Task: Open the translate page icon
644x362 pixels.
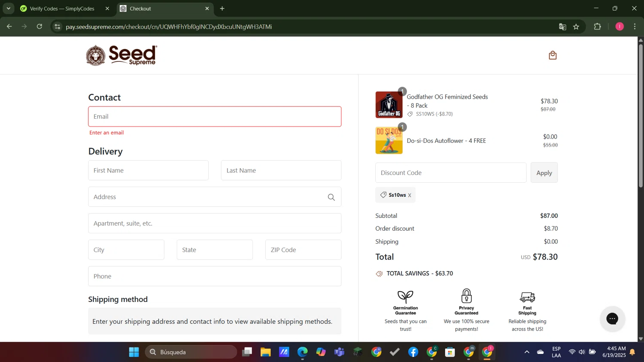Action: [x=562, y=27]
